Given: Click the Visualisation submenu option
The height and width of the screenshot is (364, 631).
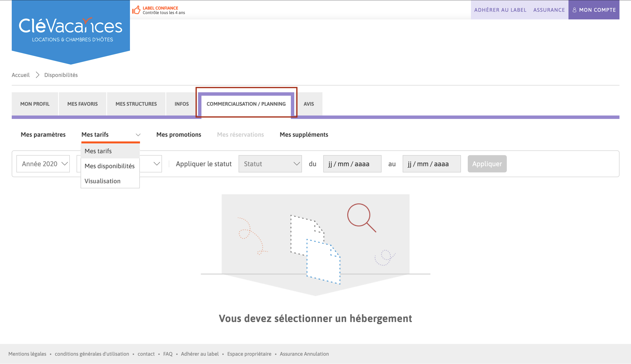Looking at the screenshot, I should pyautogui.click(x=103, y=181).
